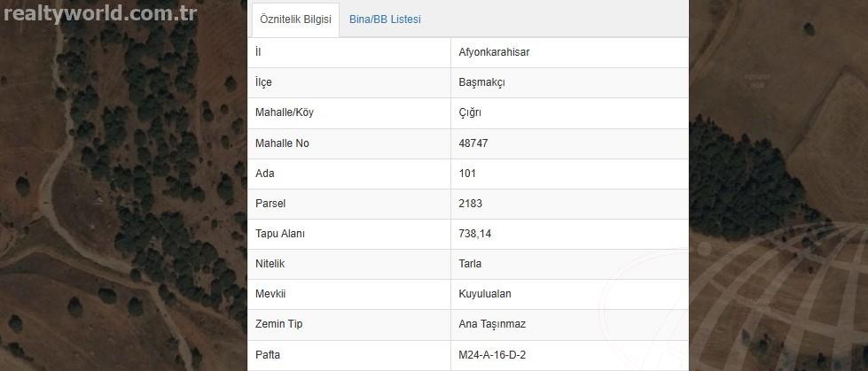The width and height of the screenshot is (868, 371).
Task: Click the Tarla value in Nitelik row
Action: (470, 264)
